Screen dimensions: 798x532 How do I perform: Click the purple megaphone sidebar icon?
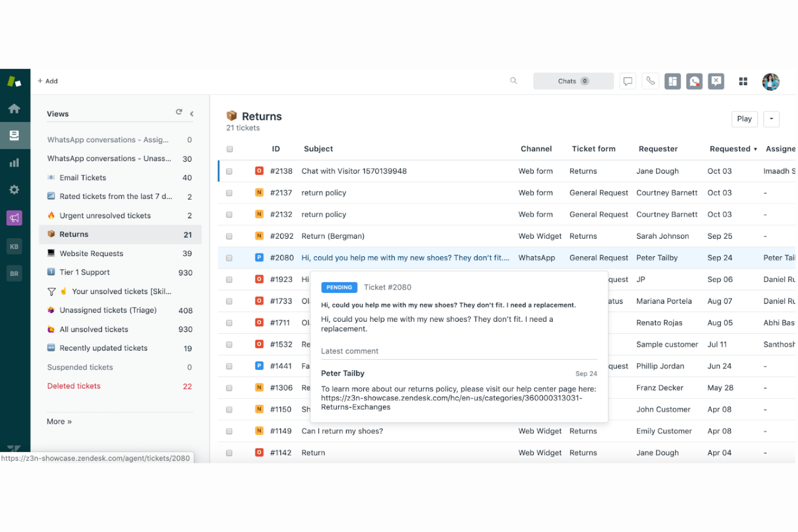pyautogui.click(x=15, y=218)
